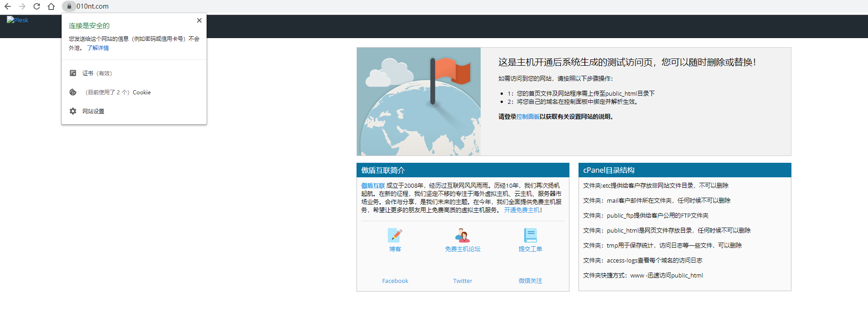
Task: Click the 了解详情 learn more link
Action: (98, 48)
